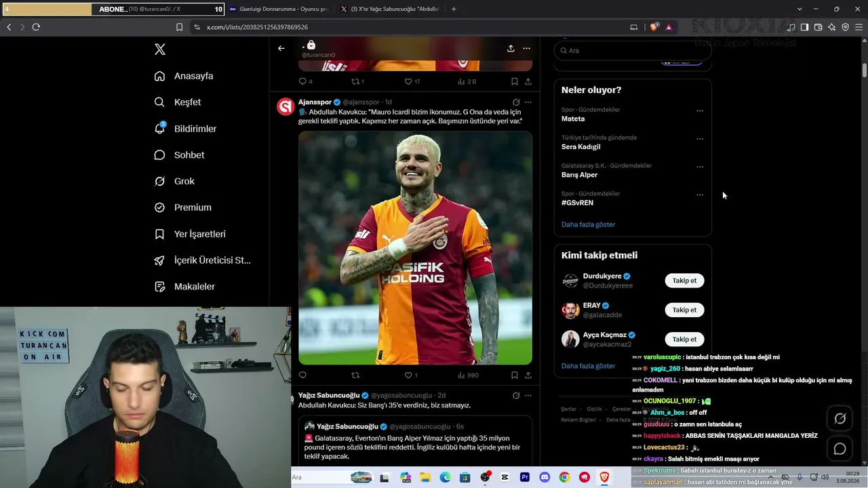Open Makaleler in sidebar

184,287
